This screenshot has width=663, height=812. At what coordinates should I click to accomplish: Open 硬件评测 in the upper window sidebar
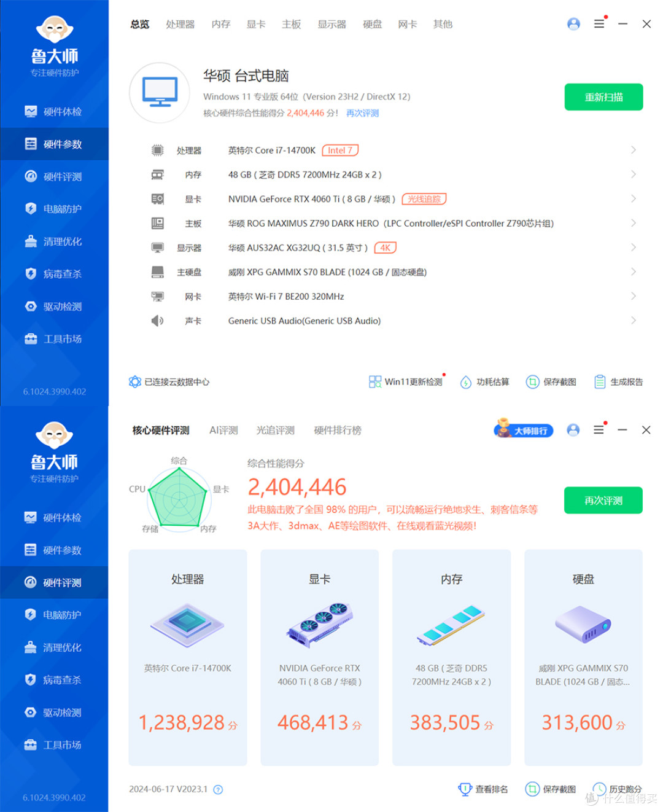click(x=54, y=177)
